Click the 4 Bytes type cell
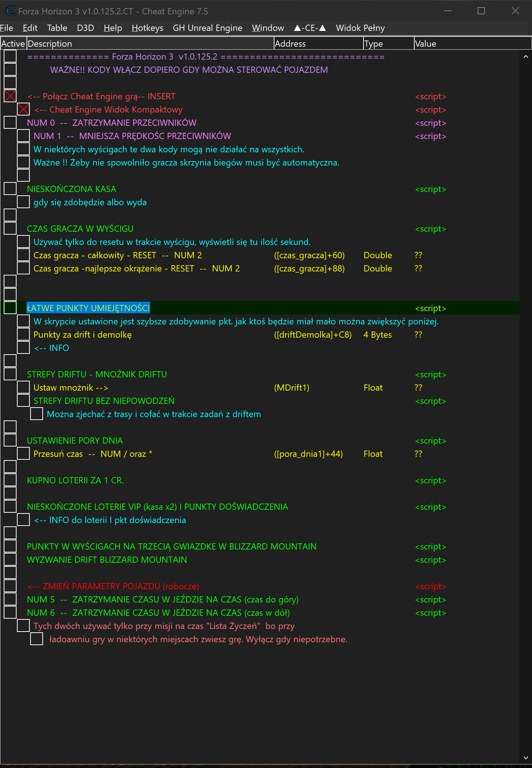The image size is (532, 768). tap(377, 335)
